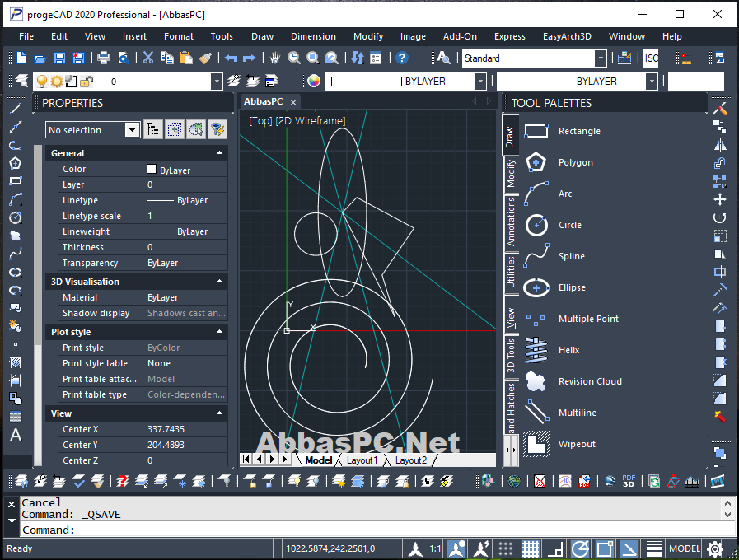This screenshot has width=739, height=560.
Task: Click the PDF 3D export icon
Action: (x=629, y=481)
